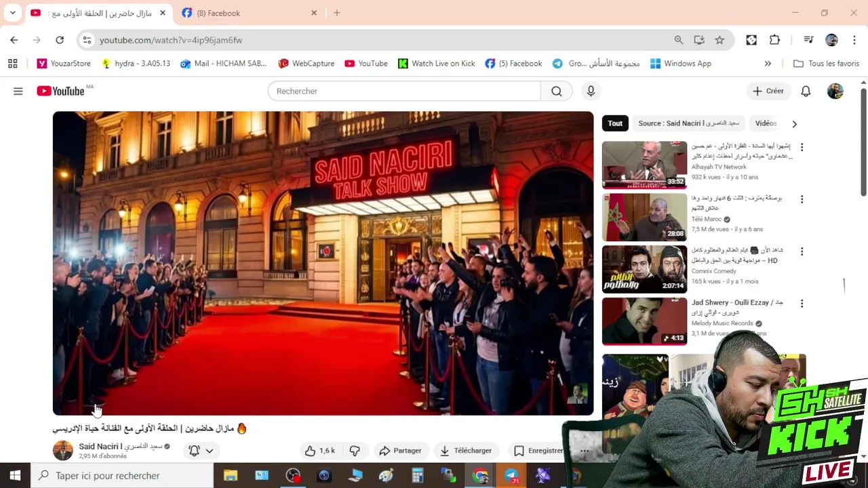This screenshot has width=868, height=488.
Task: Open the Said Naciri channel avatar
Action: pos(62,451)
